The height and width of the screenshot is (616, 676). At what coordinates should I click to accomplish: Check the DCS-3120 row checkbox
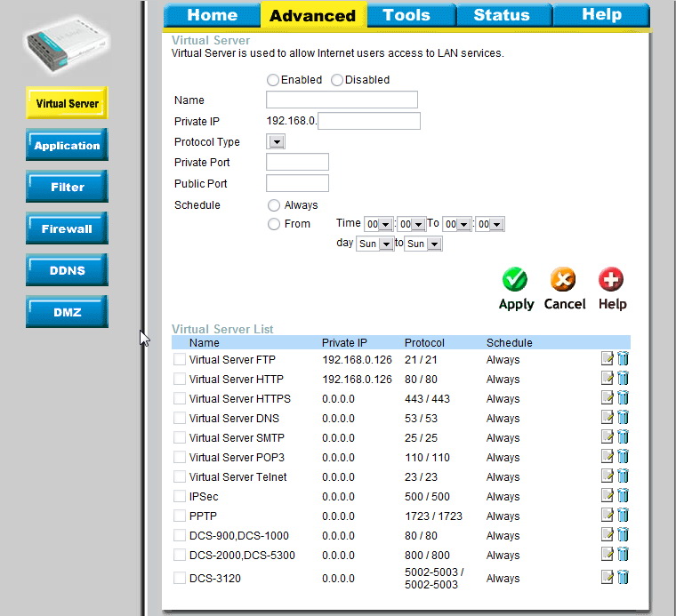[180, 578]
